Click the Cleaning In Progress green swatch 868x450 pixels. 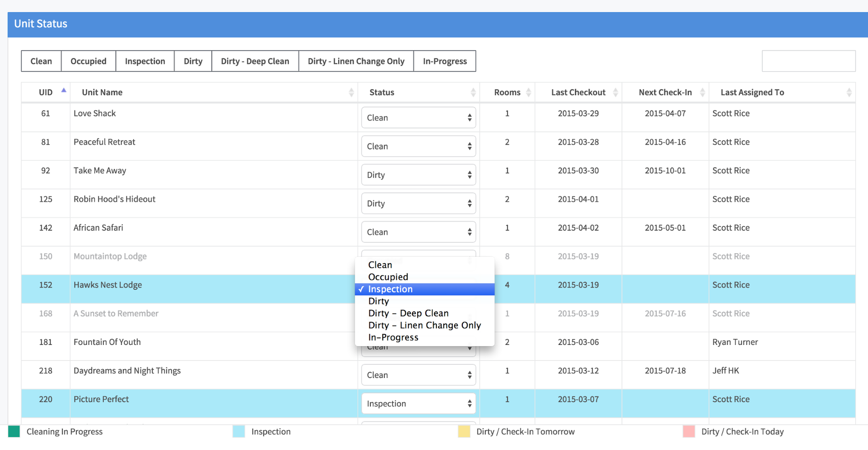point(14,432)
